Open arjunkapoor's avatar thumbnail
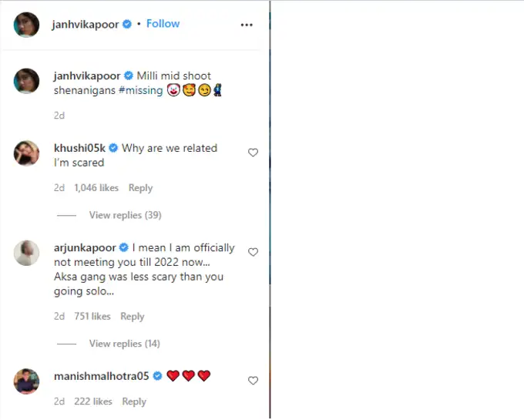The image size is (524, 420). click(x=26, y=253)
